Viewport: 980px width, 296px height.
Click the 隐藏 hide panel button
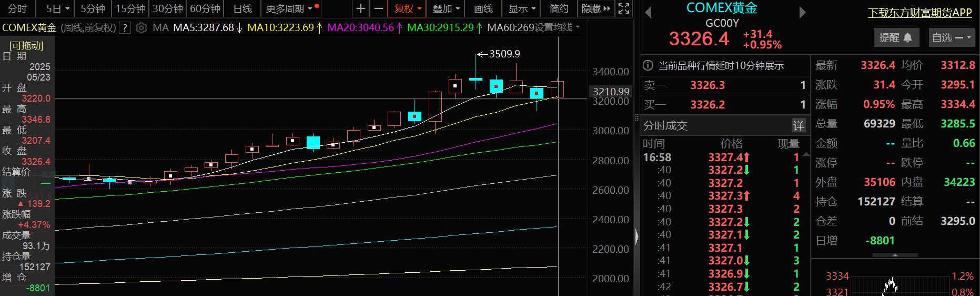pos(596,8)
